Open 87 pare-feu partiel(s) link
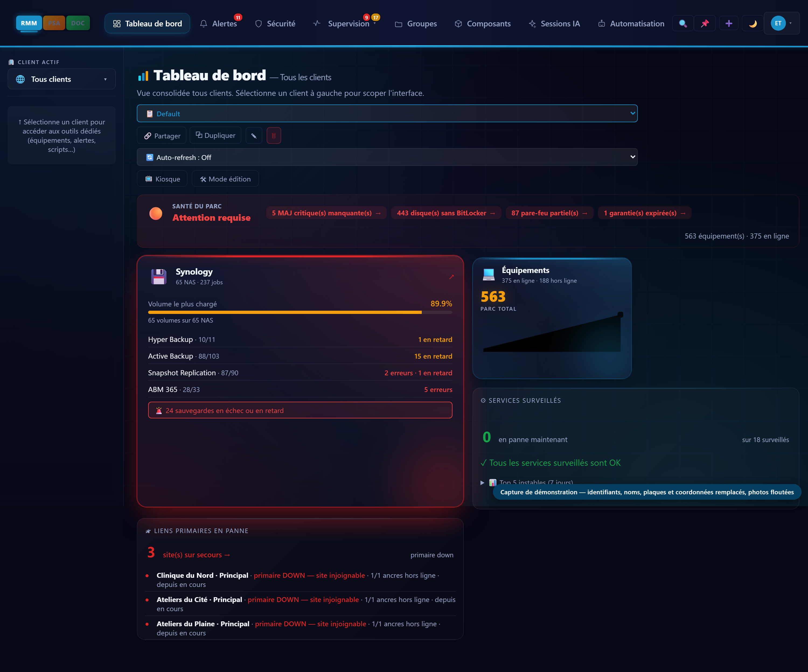The width and height of the screenshot is (808, 672). 549,213
